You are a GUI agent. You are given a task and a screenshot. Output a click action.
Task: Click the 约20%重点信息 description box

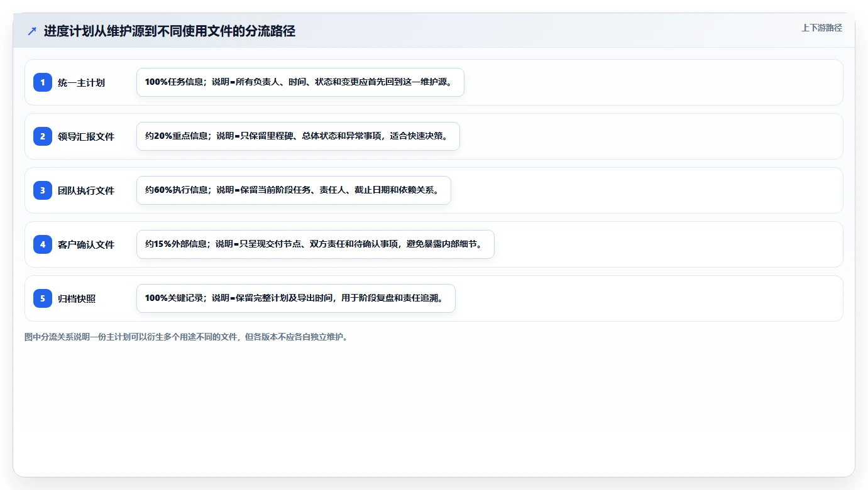pyautogui.click(x=298, y=136)
